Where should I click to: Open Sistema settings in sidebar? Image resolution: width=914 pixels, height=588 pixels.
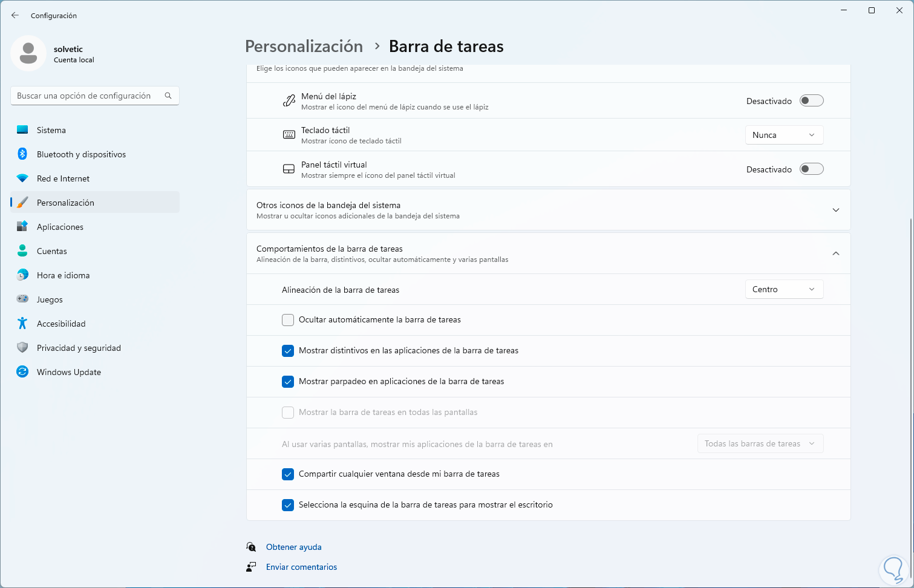click(x=51, y=130)
